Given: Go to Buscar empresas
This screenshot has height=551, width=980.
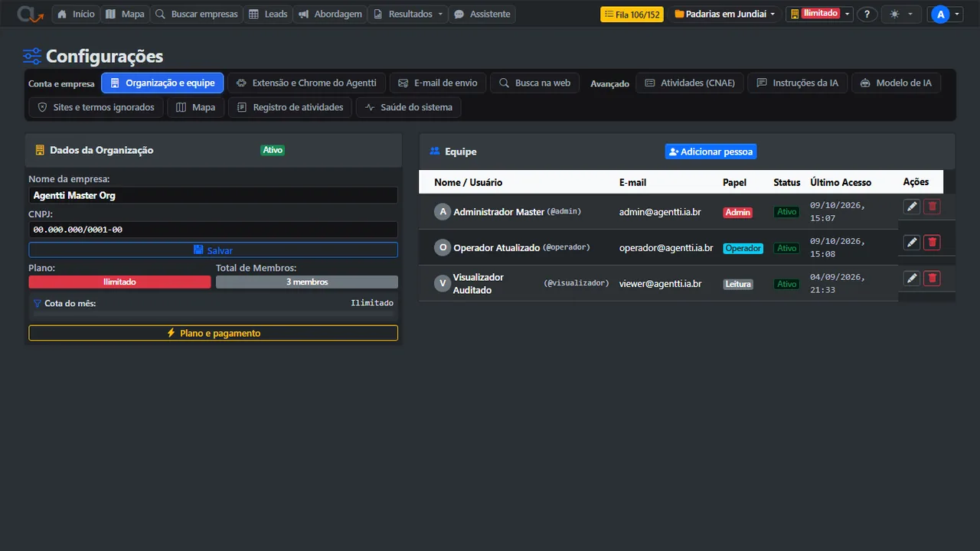Looking at the screenshot, I should point(196,14).
